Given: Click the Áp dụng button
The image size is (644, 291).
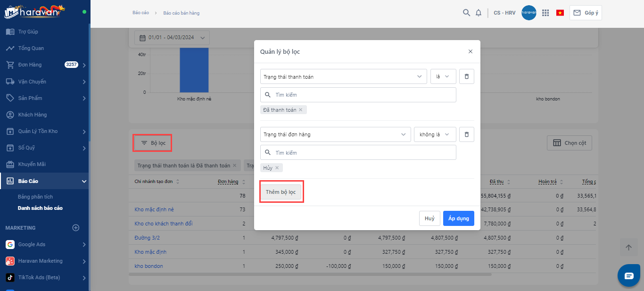Looking at the screenshot, I should tap(458, 218).
